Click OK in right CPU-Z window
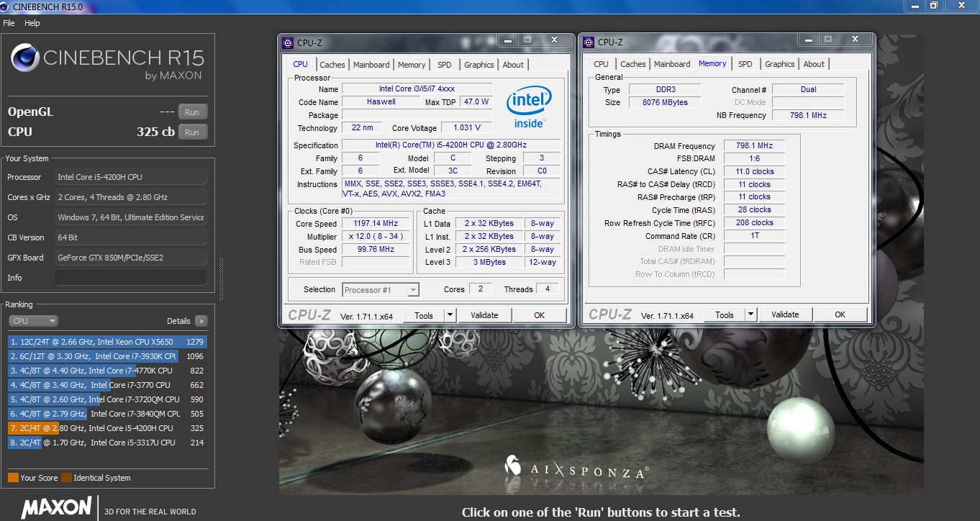Image resolution: width=980 pixels, height=521 pixels. coord(840,314)
